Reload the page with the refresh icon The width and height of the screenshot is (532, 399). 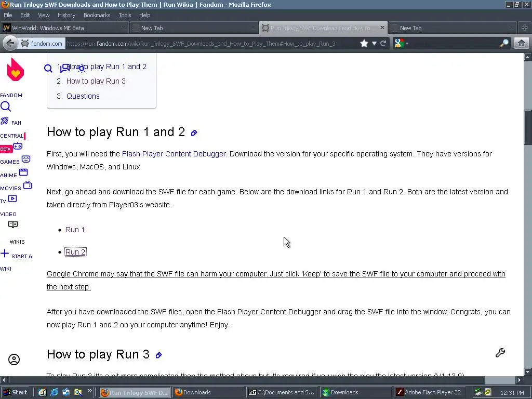[x=383, y=44]
